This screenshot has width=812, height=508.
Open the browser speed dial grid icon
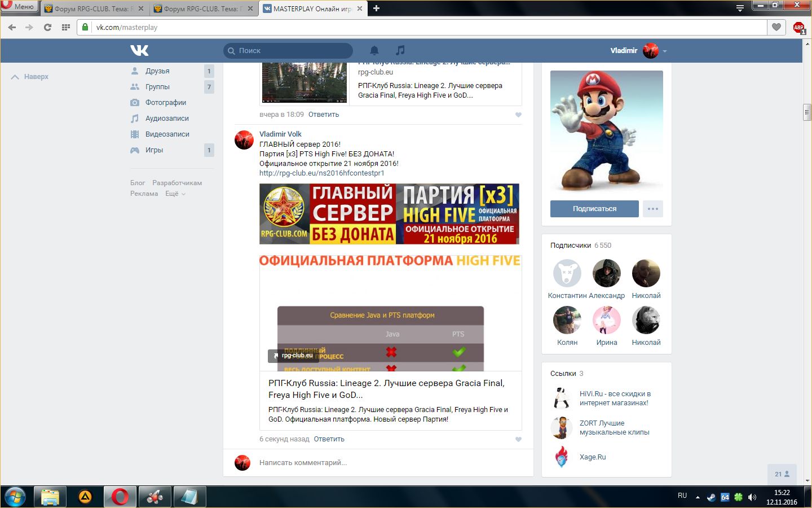(x=66, y=27)
